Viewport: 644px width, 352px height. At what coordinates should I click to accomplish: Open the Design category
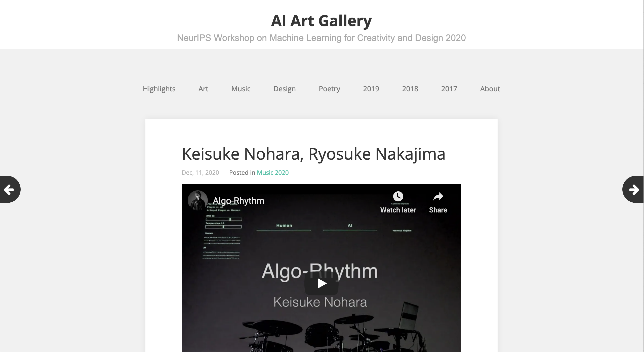(285, 89)
